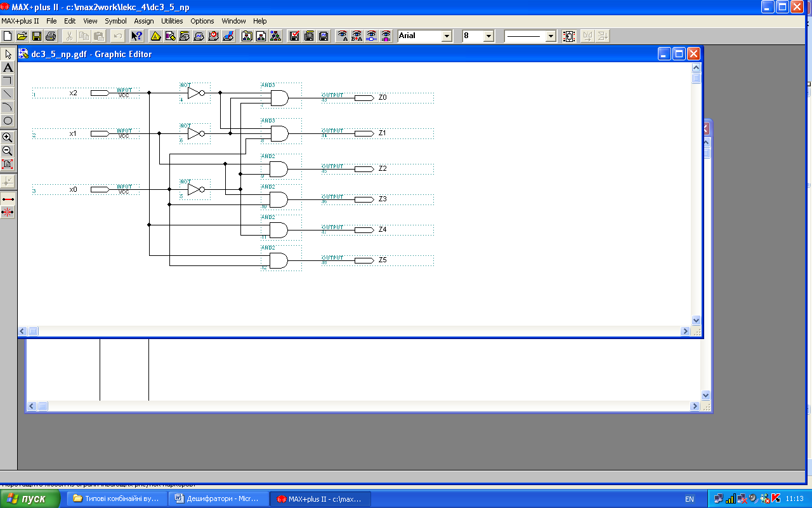
Task: Click the Zoom In magnifier tool
Action: coord(8,137)
